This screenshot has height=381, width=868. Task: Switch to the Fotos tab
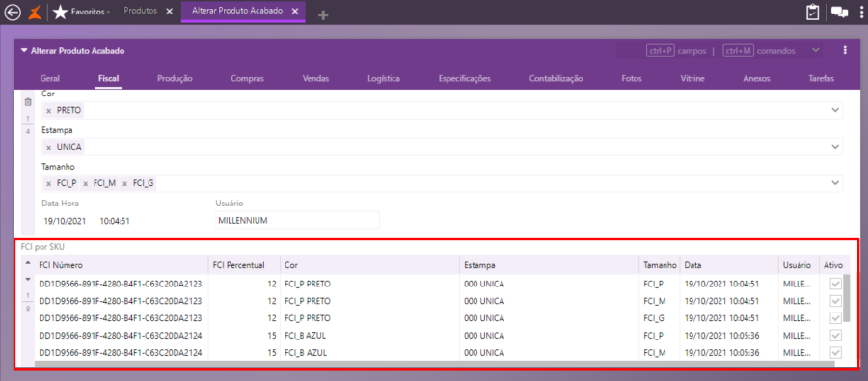pos(632,79)
